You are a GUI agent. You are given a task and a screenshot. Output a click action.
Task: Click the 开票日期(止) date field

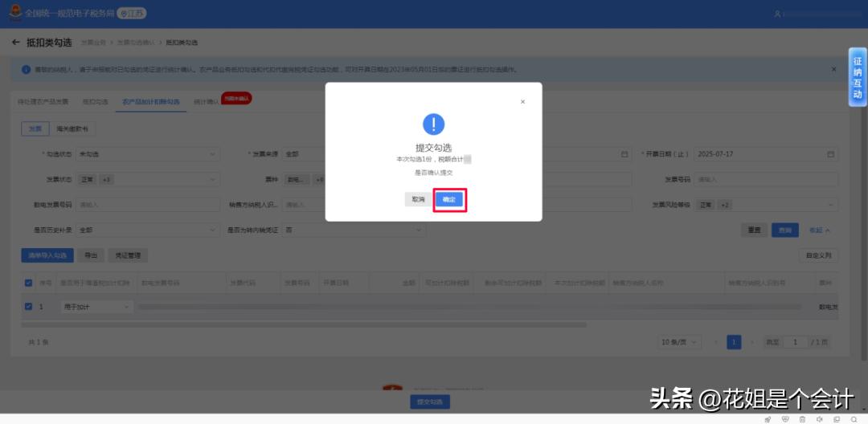[x=766, y=154]
